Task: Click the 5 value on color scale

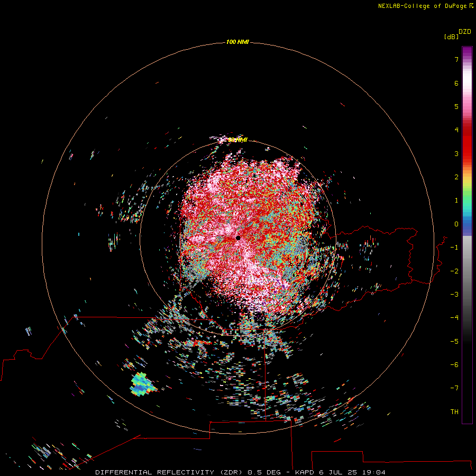Action: (x=456, y=106)
